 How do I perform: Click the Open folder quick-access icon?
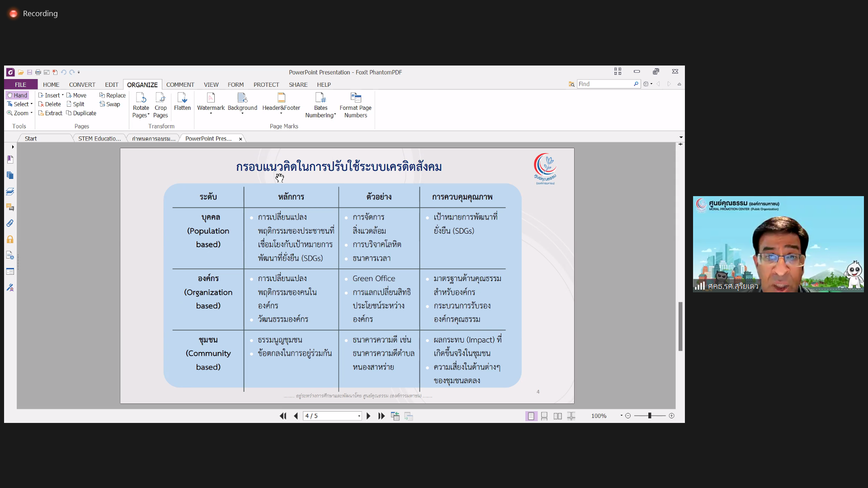coord(21,72)
